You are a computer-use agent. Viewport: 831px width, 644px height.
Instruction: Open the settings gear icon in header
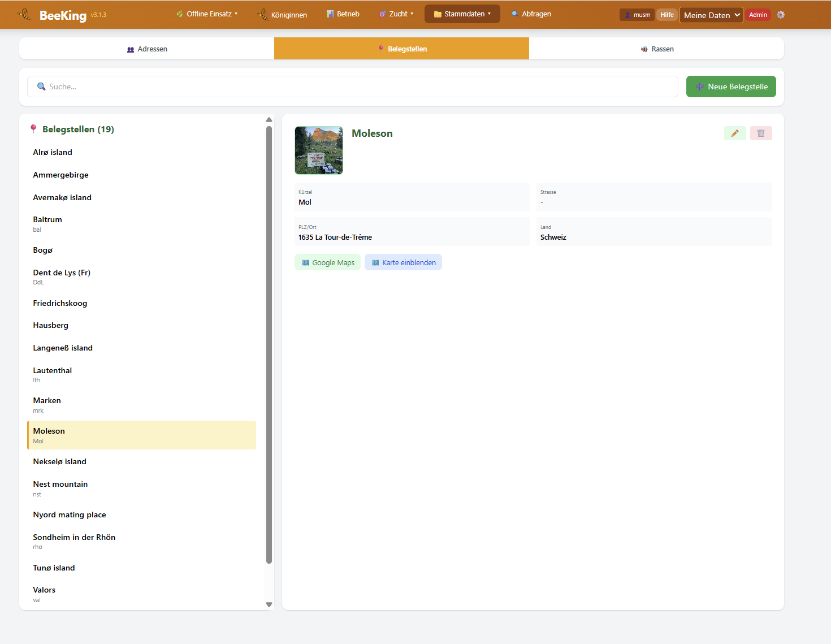(781, 15)
